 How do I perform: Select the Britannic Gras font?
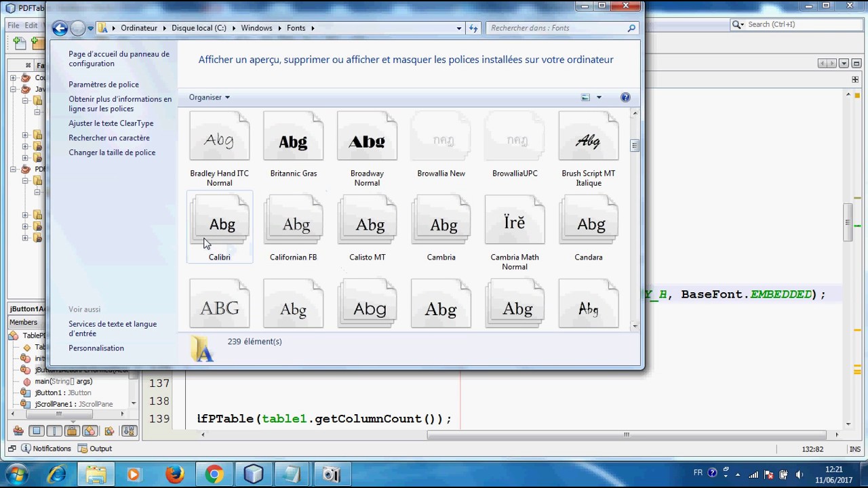click(293, 146)
